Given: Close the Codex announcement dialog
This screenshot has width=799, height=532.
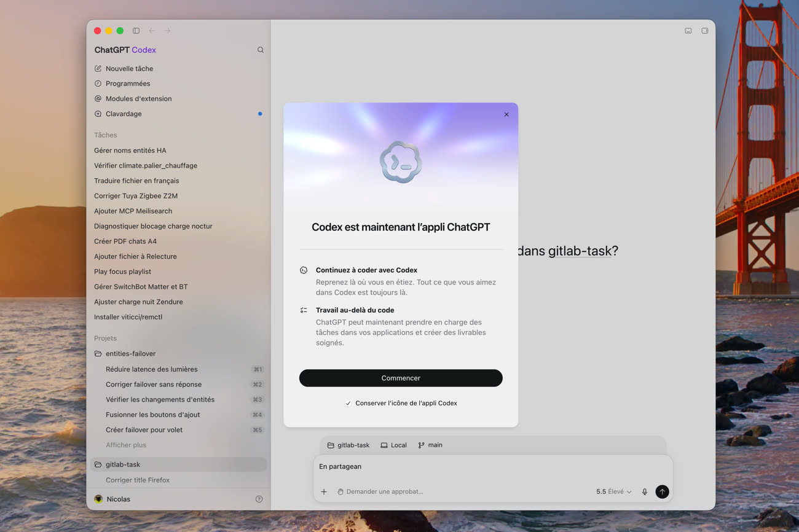Looking at the screenshot, I should click(x=506, y=114).
